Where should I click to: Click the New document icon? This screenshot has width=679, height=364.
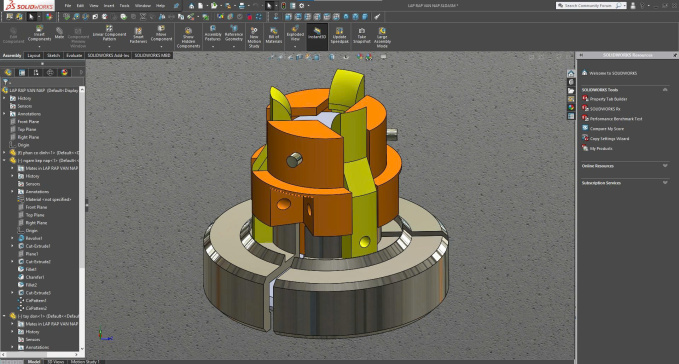200,6
